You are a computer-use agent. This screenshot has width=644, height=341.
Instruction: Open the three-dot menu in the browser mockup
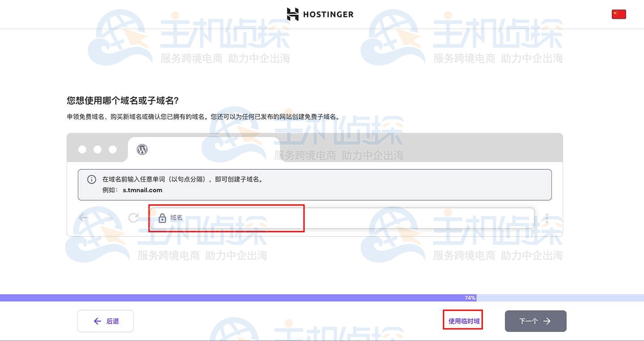547,218
